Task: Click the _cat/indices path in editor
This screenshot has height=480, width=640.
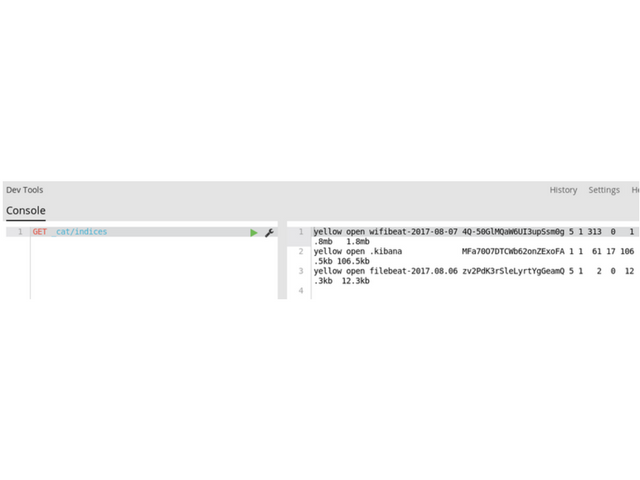Action: click(x=80, y=232)
